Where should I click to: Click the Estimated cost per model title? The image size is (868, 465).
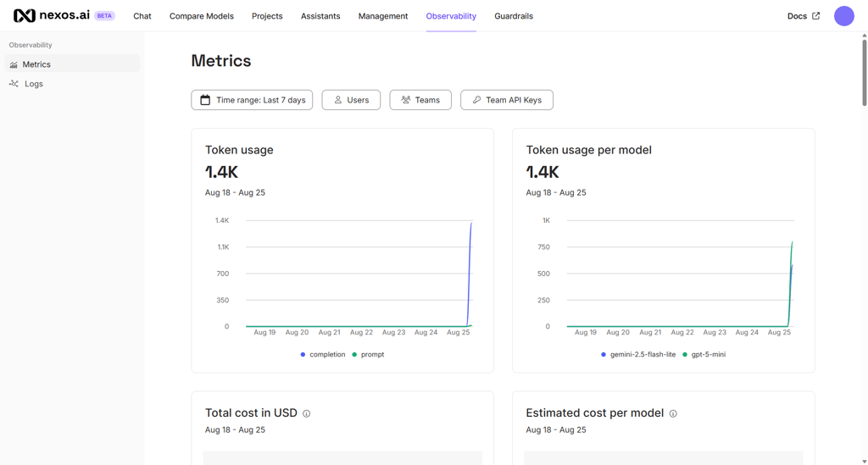click(x=594, y=413)
